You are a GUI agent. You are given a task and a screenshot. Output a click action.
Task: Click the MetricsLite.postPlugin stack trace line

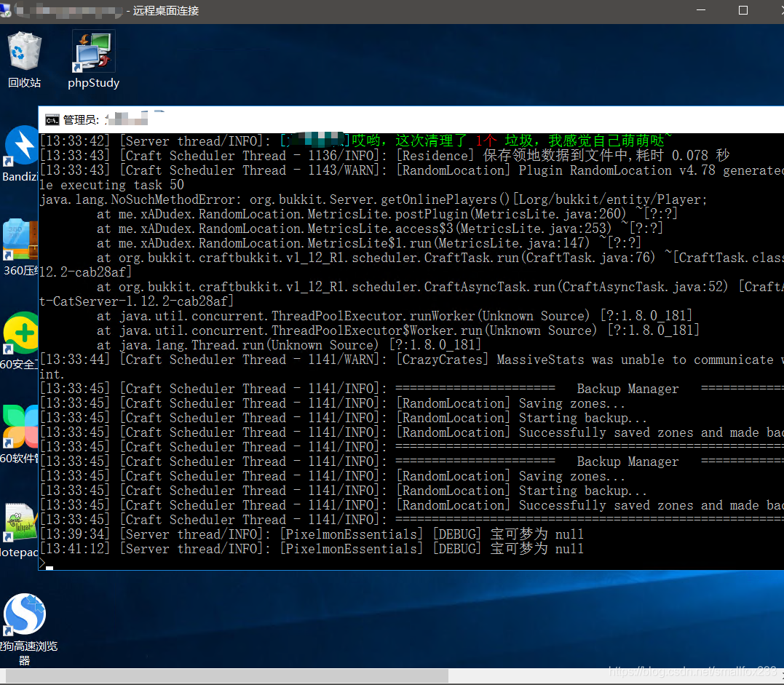coord(387,214)
